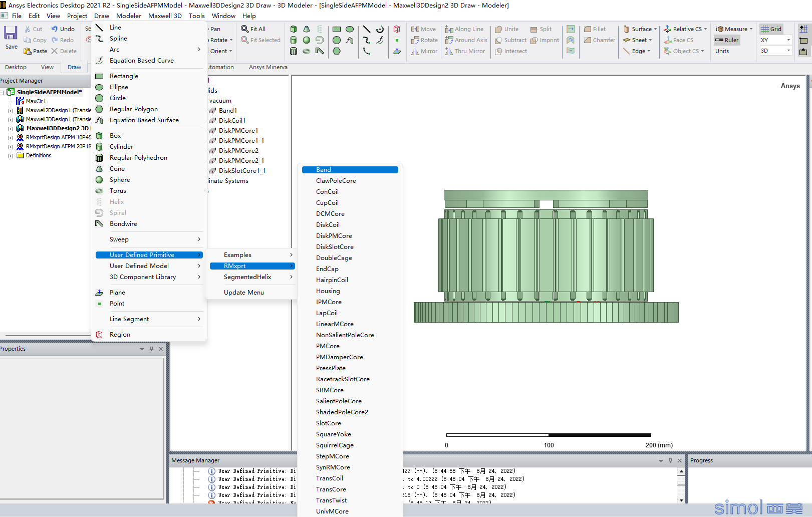Viewport: 812px width, 517px height.
Task: Open the Sweep submenu
Action: [x=149, y=239]
